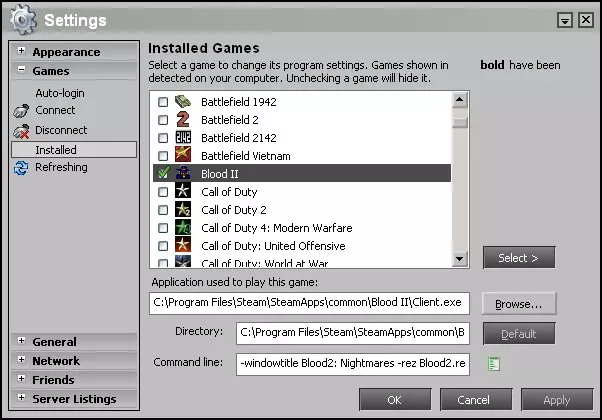Select the Battlefield 1942 list row
Screen dimensions: 602x420
pyautogui.click(x=302, y=102)
